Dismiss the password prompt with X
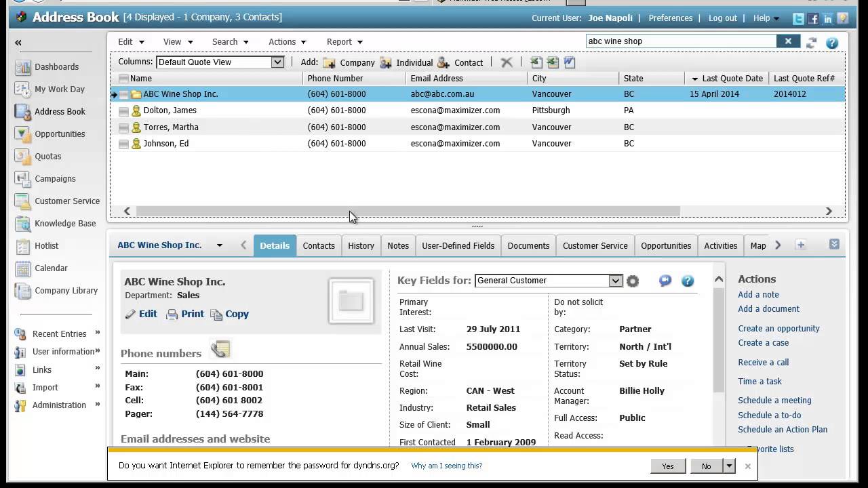 pos(748,466)
